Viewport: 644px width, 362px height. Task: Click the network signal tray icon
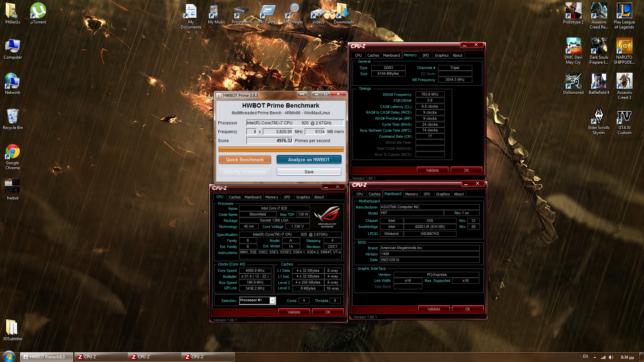(x=603, y=357)
